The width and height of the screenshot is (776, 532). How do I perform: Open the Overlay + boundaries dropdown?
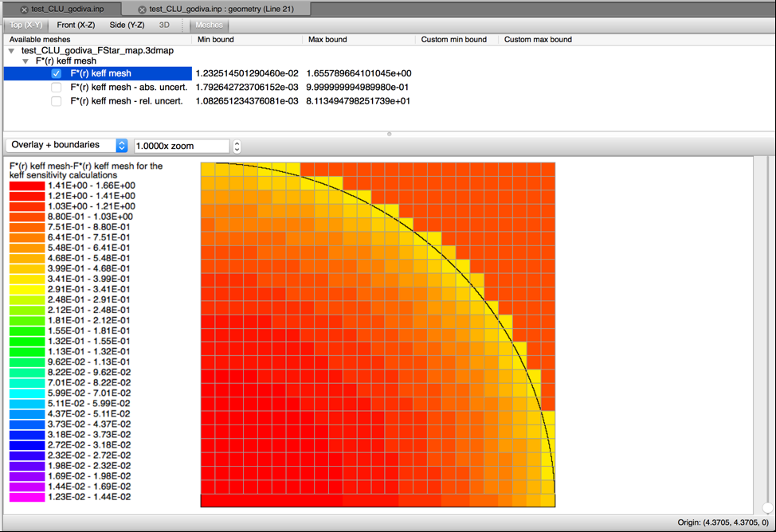point(67,145)
